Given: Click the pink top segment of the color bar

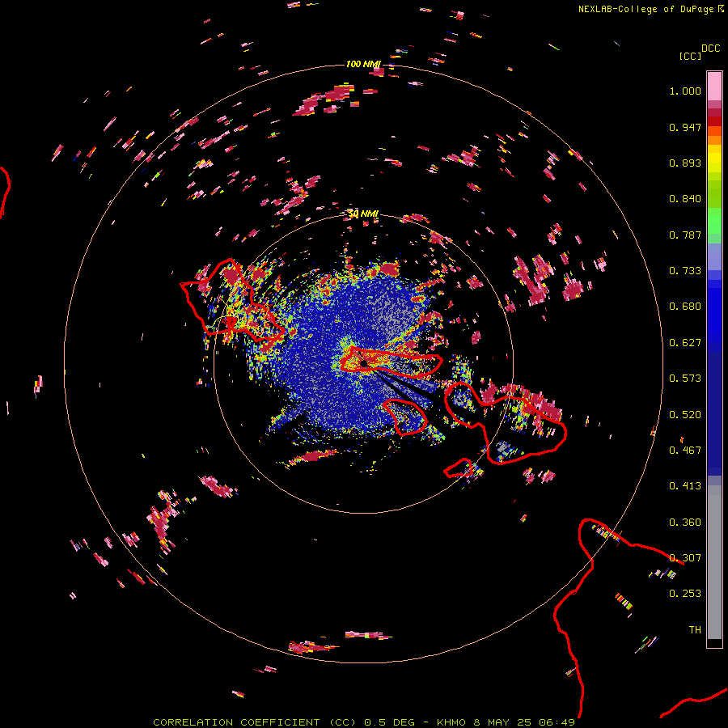Looking at the screenshot, I should click(714, 86).
